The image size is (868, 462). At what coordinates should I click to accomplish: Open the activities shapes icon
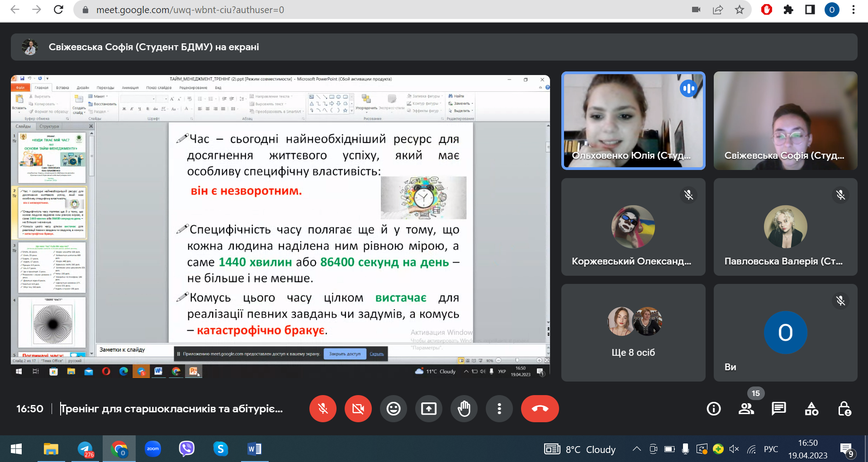point(811,409)
